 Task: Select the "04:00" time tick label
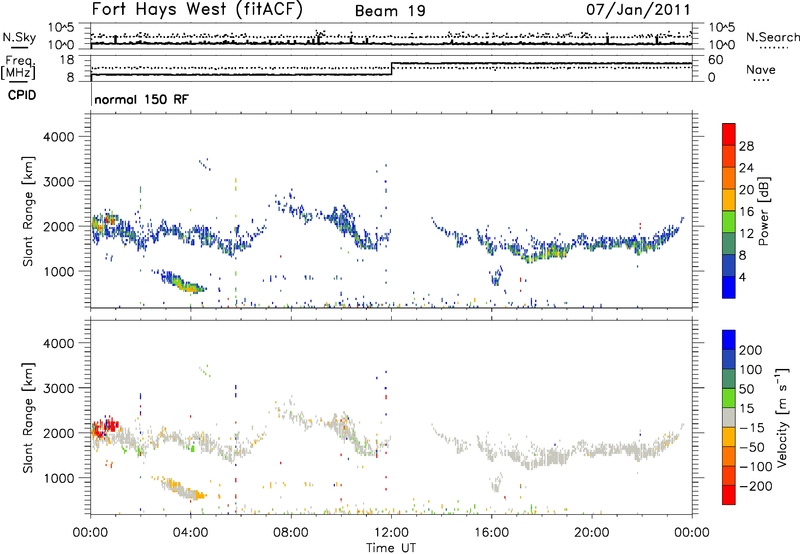click(191, 533)
